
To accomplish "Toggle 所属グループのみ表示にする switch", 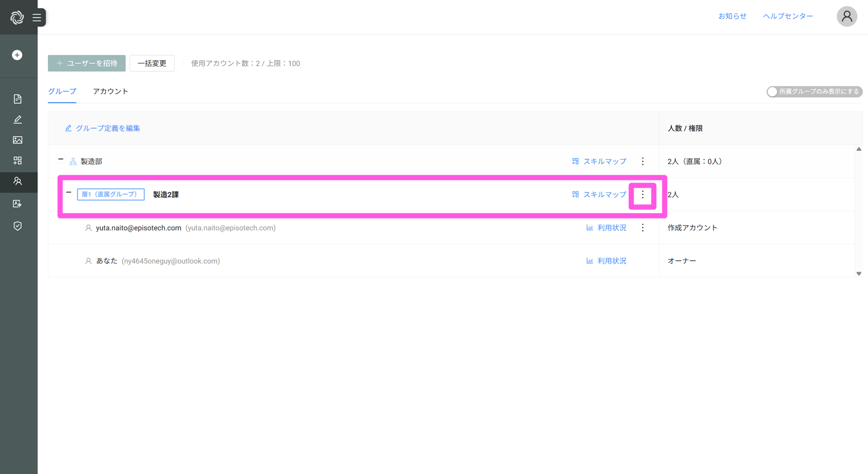I will point(772,92).
